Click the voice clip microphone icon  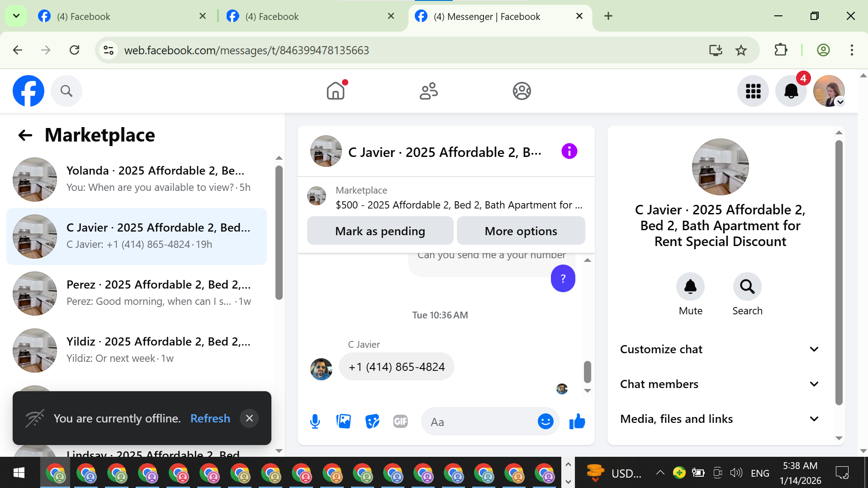point(315,422)
